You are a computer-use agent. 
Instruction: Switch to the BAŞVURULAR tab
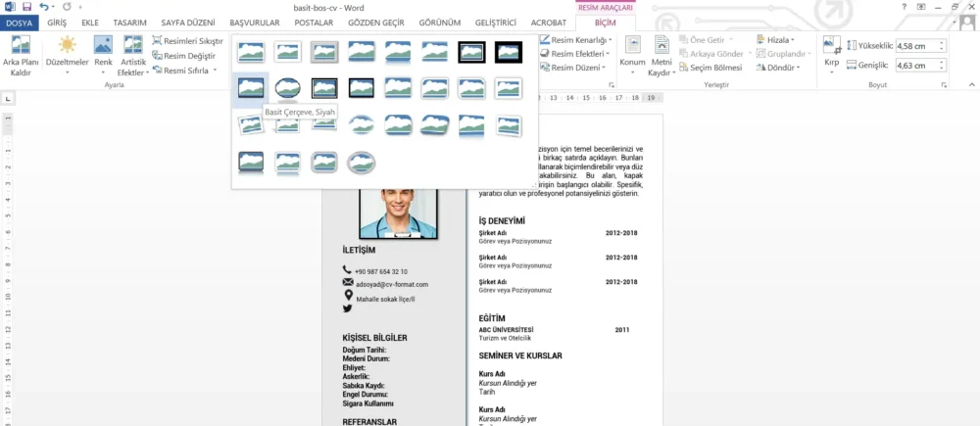(x=255, y=23)
